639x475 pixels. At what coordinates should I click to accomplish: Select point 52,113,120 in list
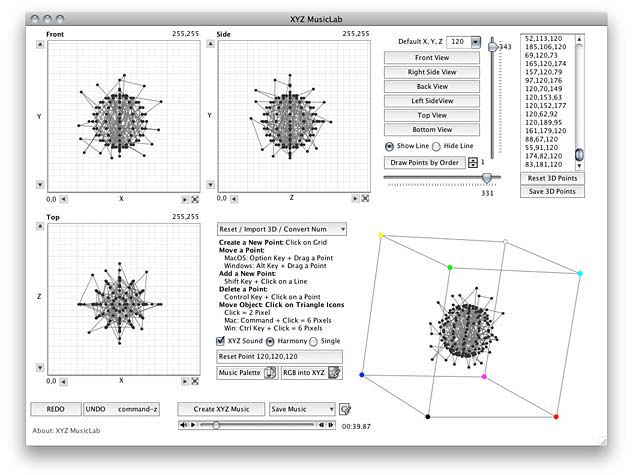click(544, 38)
